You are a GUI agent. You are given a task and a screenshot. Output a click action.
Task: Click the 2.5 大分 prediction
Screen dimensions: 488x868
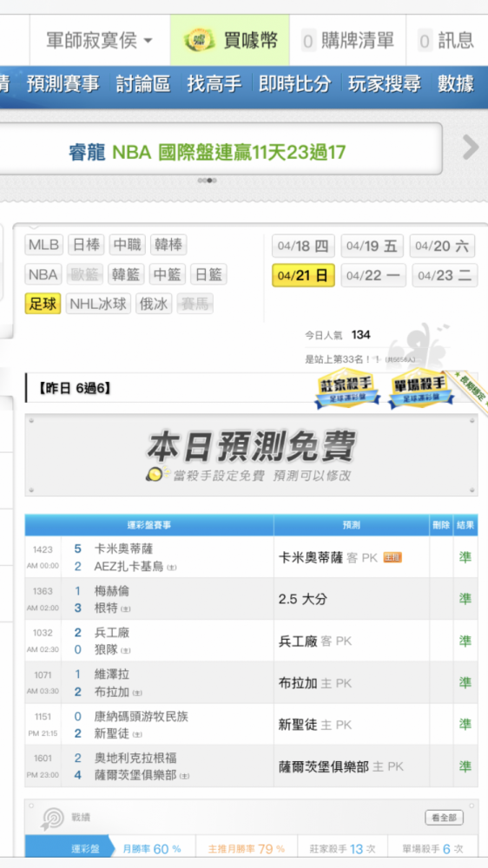[302, 599]
